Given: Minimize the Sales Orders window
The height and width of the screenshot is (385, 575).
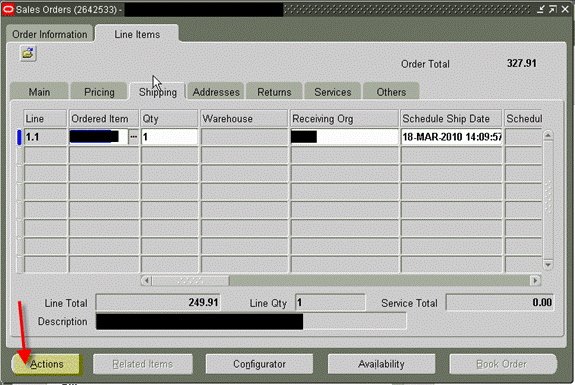Looking at the screenshot, I should pyautogui.click(x=541, y=10).
